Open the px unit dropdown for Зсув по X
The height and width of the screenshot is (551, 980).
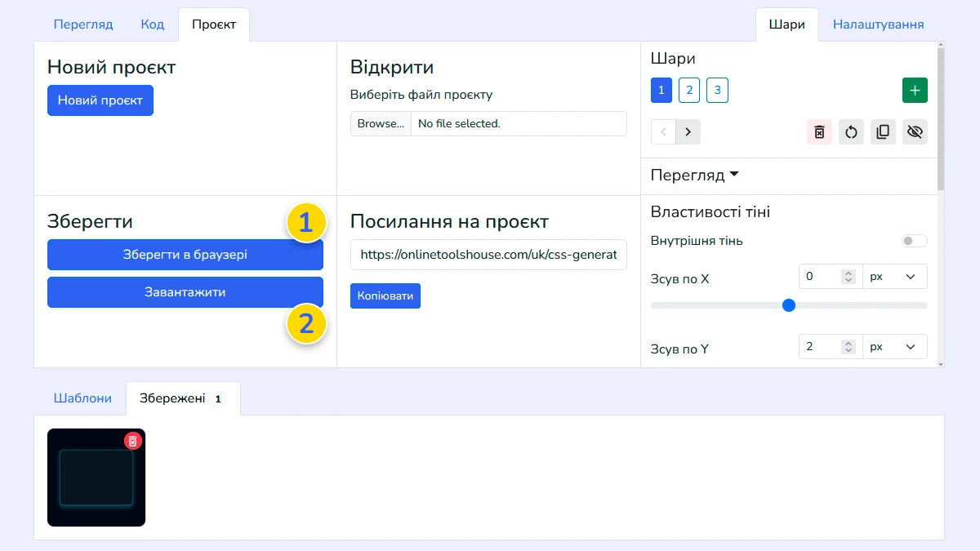895,276
